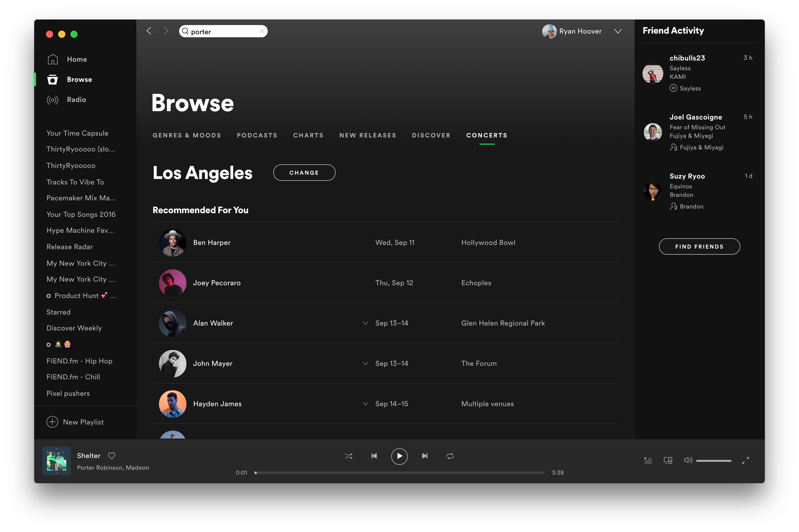Toggle repeat mode
Viewport: 799px width, 532px height.
click(450, 456)
